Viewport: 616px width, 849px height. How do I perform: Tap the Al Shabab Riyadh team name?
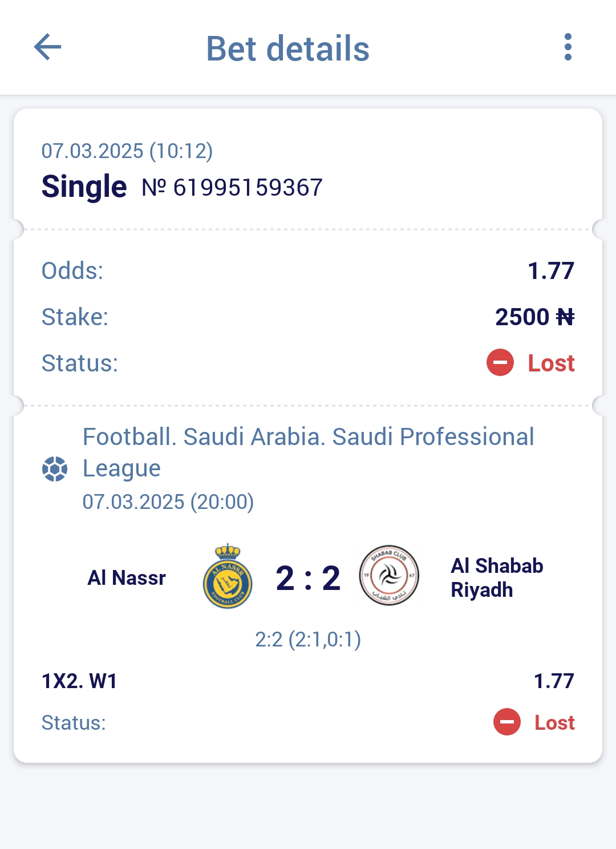497,577
